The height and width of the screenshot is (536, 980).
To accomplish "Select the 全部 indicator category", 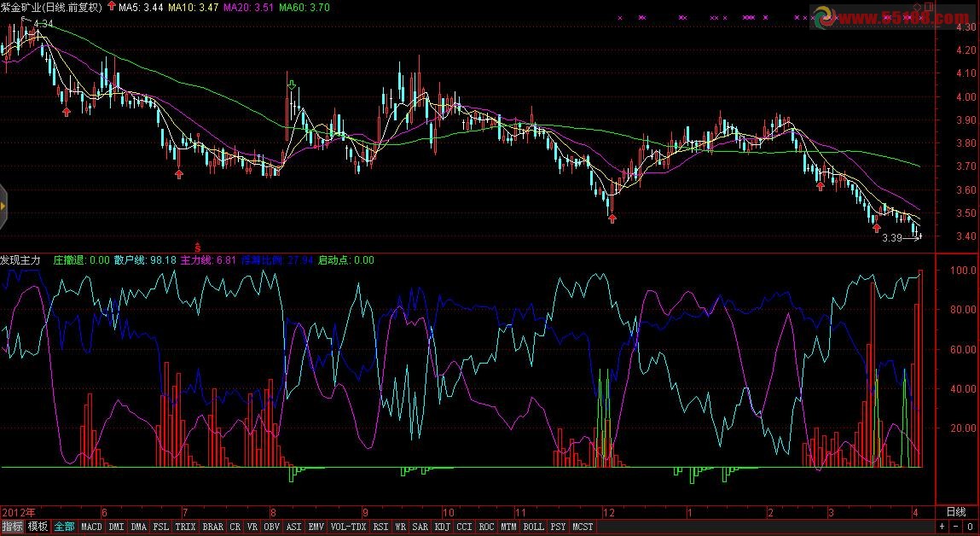I will pyautogui.click(x=64, y=527).
